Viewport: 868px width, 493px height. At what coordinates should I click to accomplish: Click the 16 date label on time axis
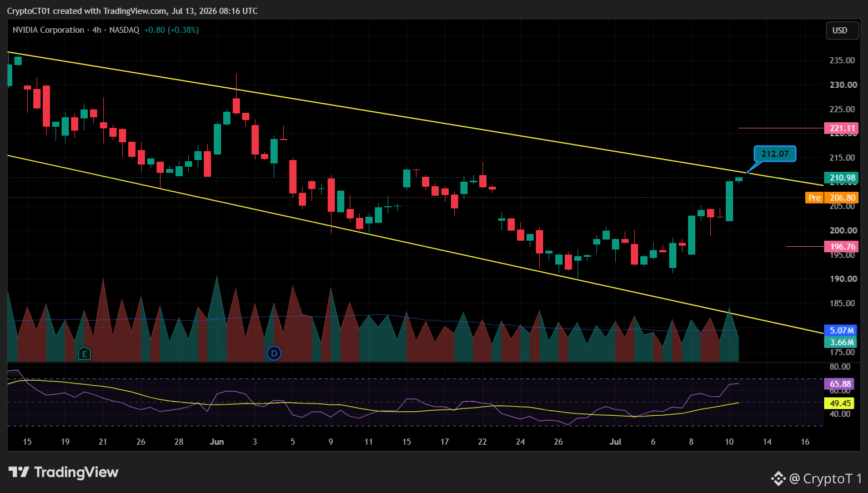(805, 442)
